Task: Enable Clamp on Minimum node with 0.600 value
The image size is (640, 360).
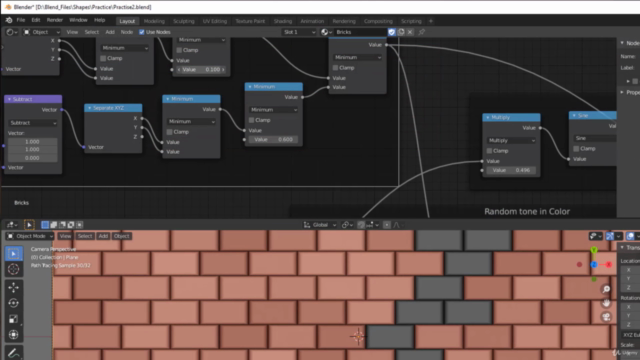Action: [x=251, y=120]
